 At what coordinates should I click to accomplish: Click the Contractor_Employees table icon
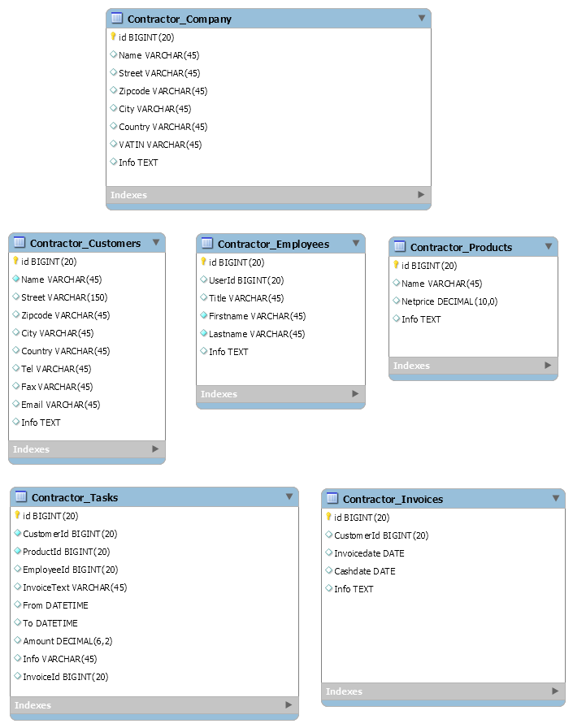click(x=207, y=243)
